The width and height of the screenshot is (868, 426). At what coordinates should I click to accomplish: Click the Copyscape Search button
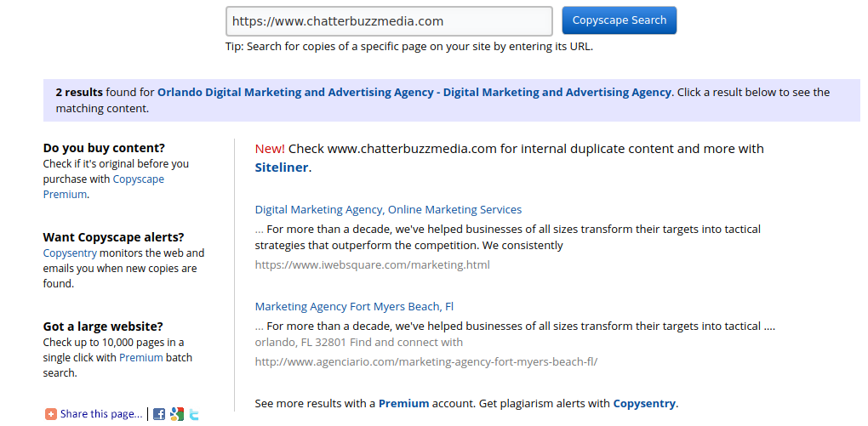[x=619, y=20]
